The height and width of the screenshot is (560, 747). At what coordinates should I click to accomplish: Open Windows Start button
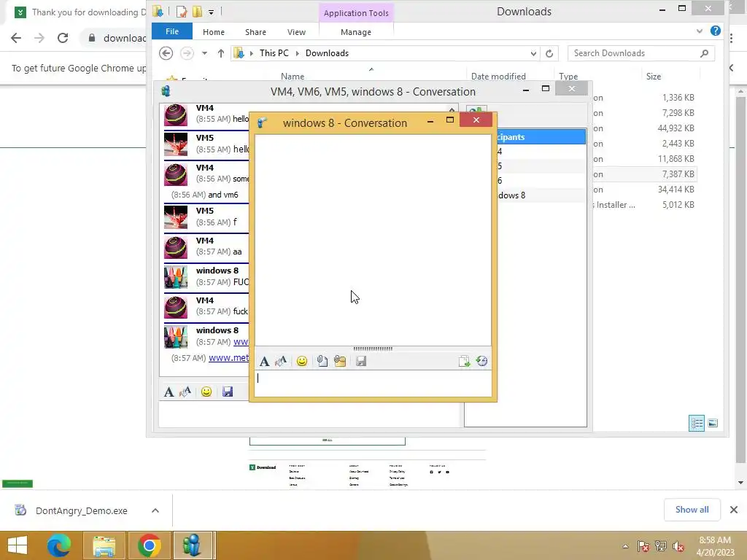tap(18, 545)
